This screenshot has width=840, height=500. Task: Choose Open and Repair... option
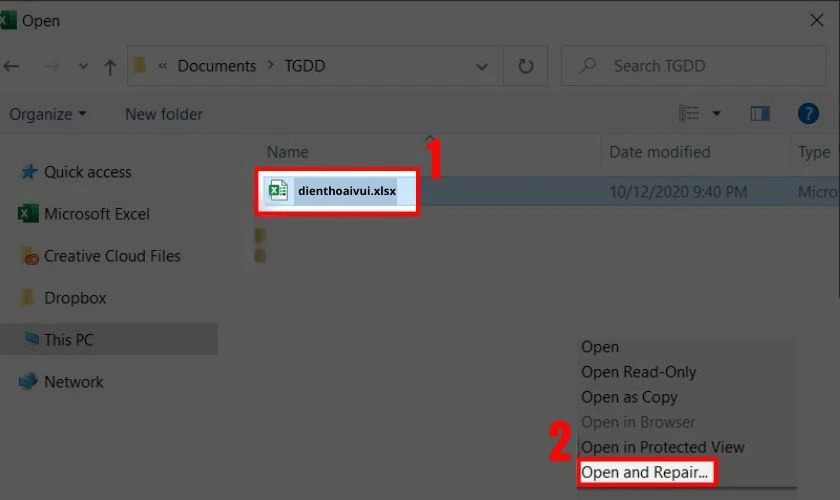[x=645, y=473]
